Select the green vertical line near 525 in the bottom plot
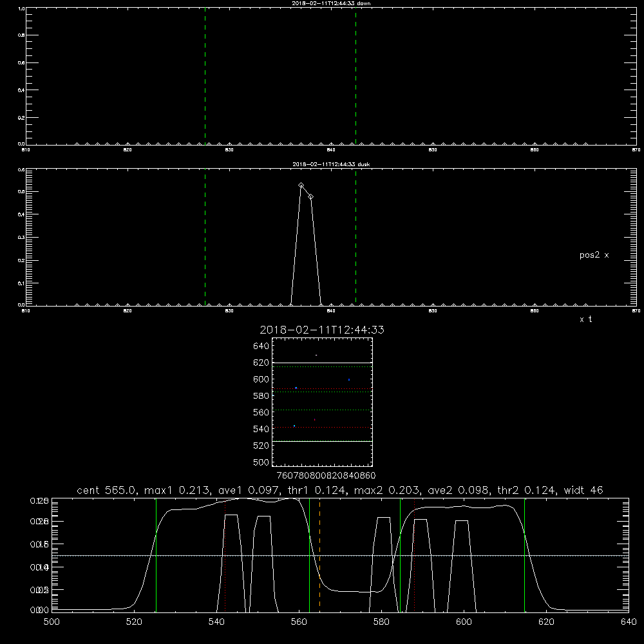 pyautogui.click(x=156, y=554)
